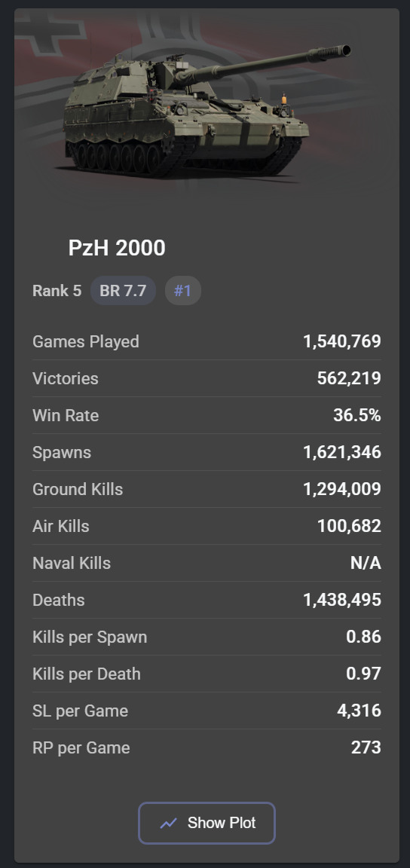
Task: Select the Games Played row
Action: 207,341
